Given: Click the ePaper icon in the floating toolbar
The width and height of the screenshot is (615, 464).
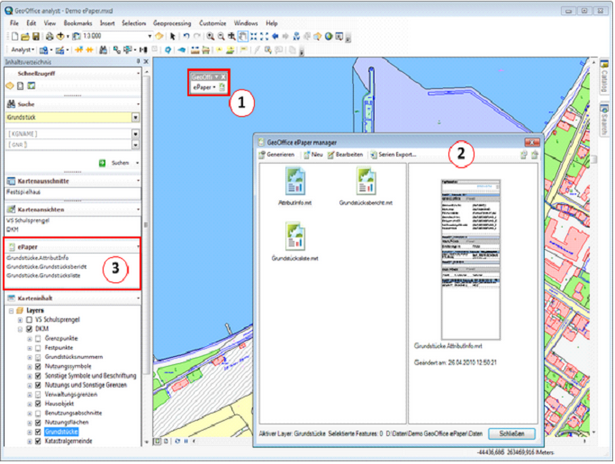Looking at the screenshot, I should click(223, 89).
